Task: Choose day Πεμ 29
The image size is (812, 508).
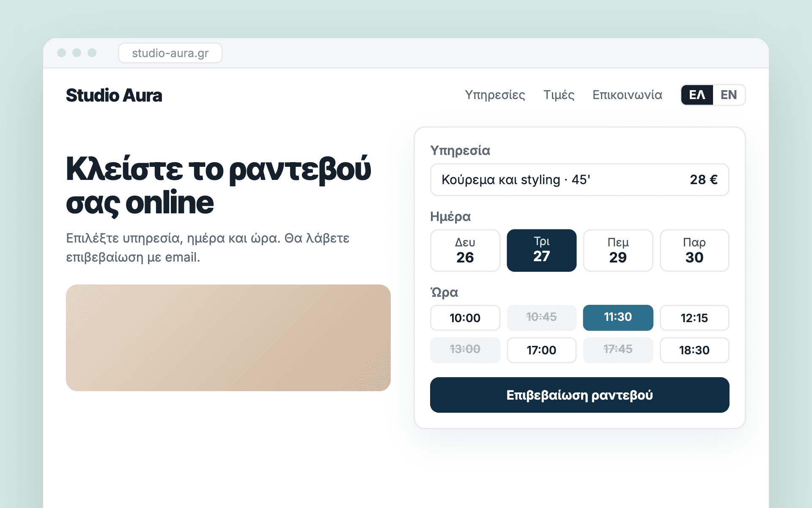Action: [x=618, y=250]
